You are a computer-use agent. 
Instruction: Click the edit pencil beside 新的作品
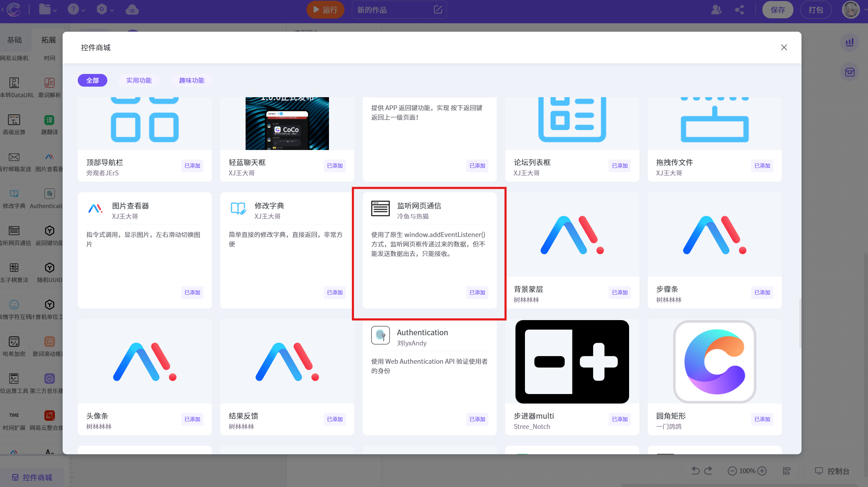coord(438,10)
